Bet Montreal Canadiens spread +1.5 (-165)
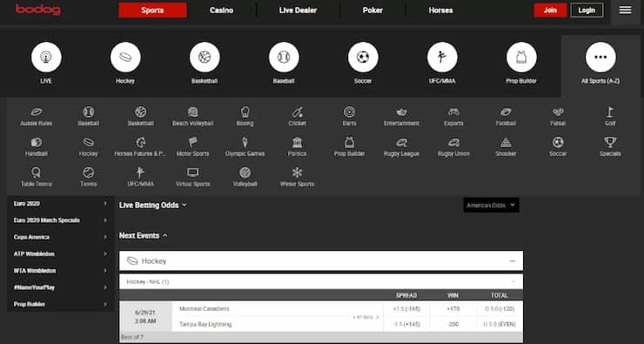The height and width of the screenshot is (344, 644). point(406,308)
